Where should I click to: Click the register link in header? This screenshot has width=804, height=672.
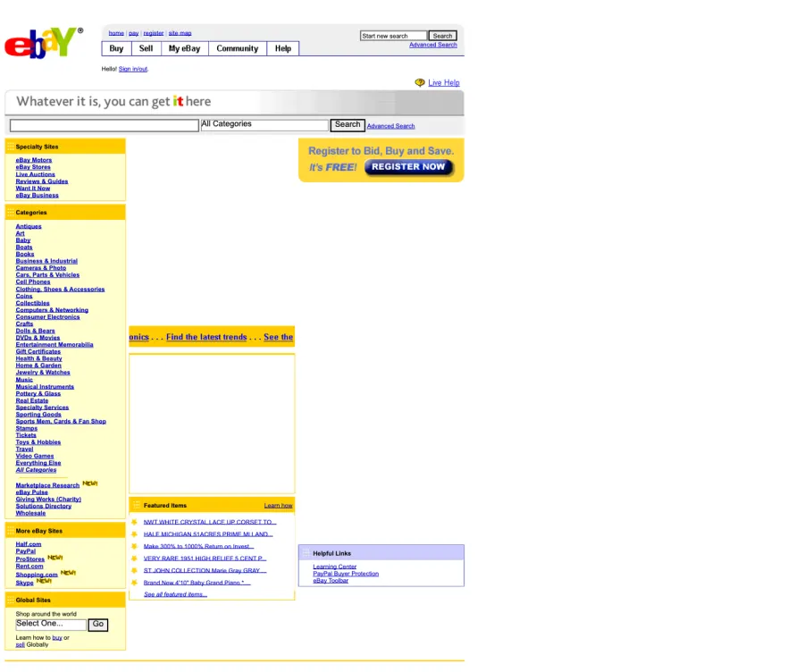pyautogui.click(x=154, y=33)
